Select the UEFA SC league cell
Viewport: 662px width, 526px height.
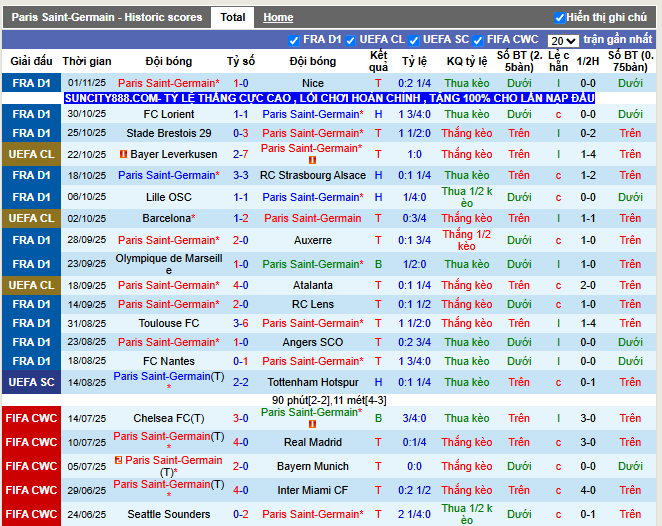[x=32, y=382]
